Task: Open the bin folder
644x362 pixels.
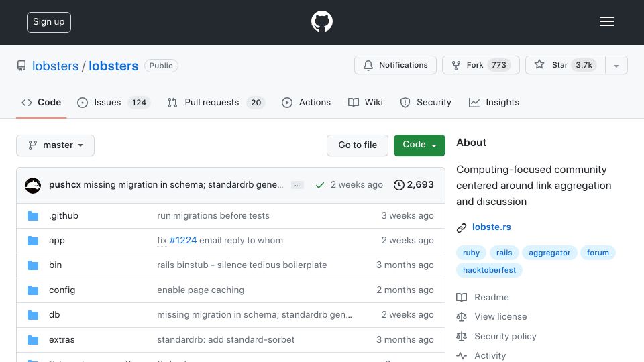Action: pos(55,265)
